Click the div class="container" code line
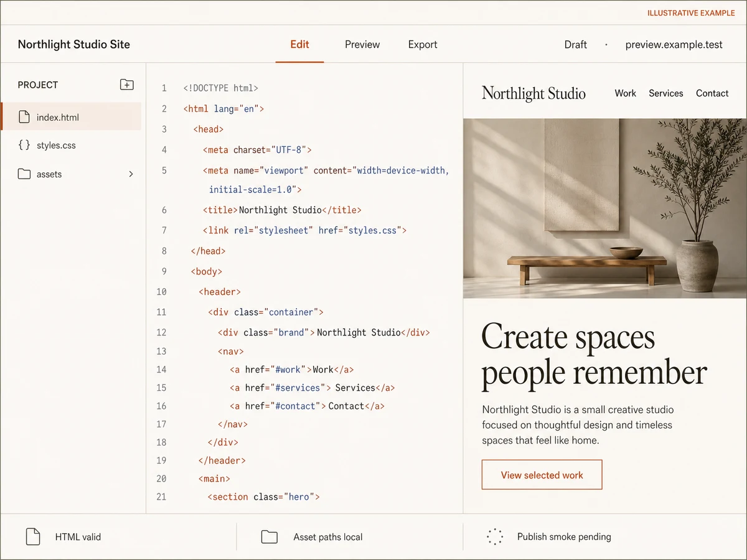Image resolution: width=747 pixels, height=560 pixels. (266, 312)
